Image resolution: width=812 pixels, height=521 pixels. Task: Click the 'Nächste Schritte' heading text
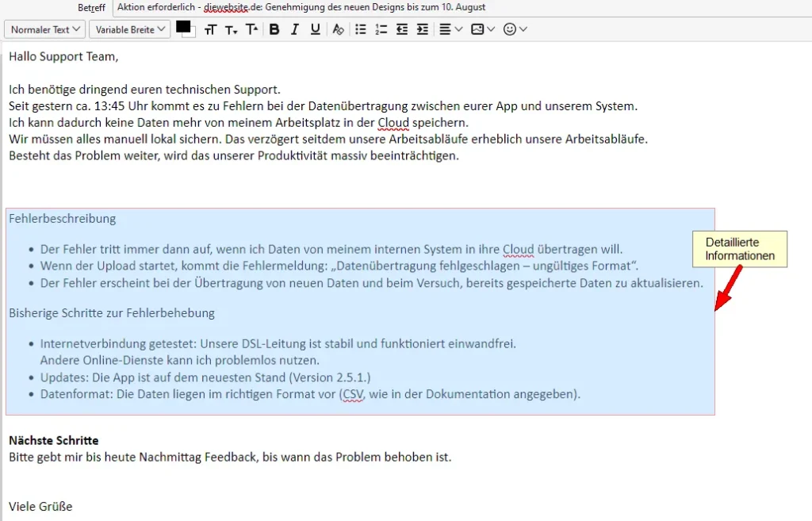55,440
